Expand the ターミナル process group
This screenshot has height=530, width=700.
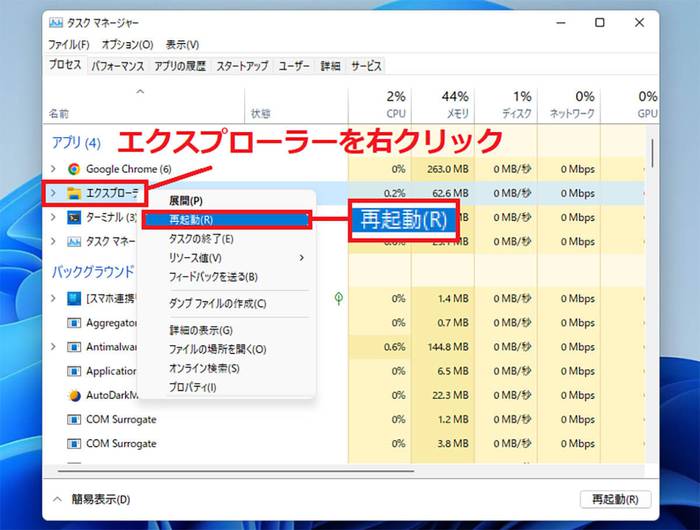point(53,217)
